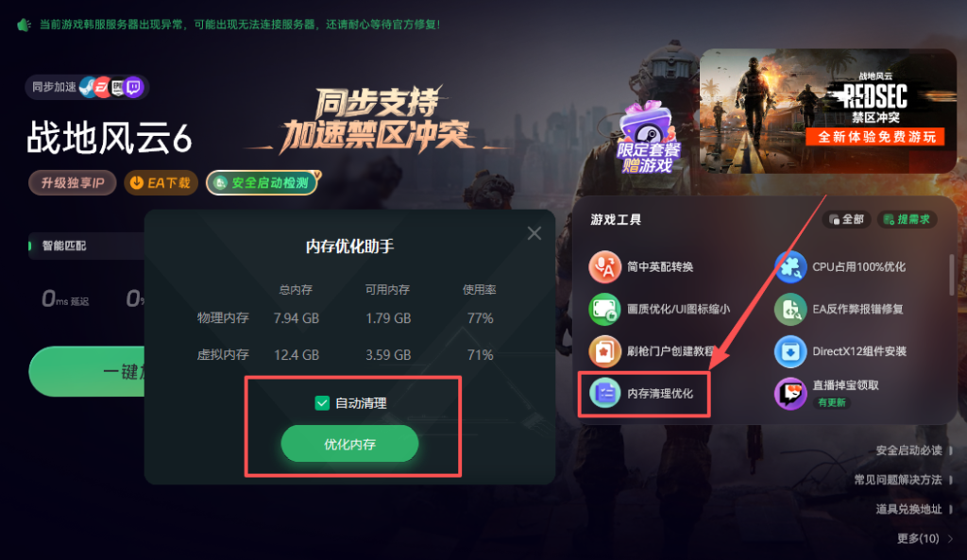967x560 pixels.
Task: Open the CPU占用100%优化 icon
Action: pyautogui.click(x=790, y=267)
